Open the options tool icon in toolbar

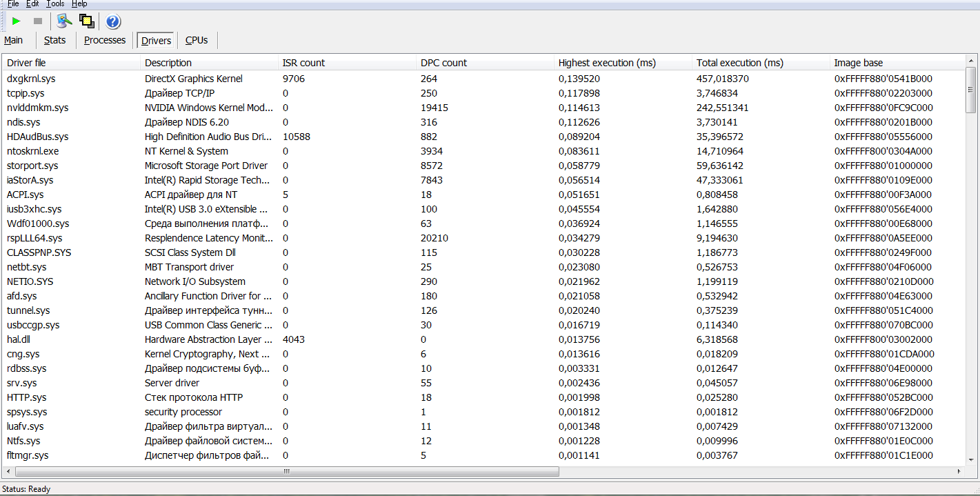pyautogui.click(x=64, y=21)
